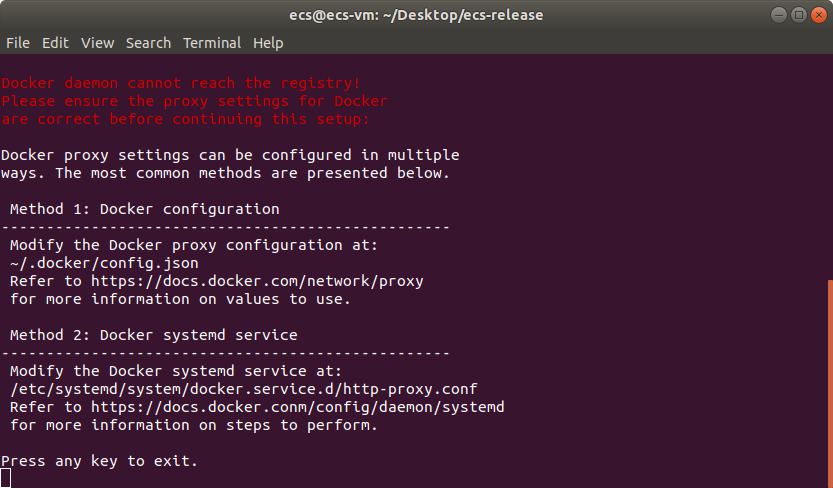Click the terminal cursor block

(5, 478)
